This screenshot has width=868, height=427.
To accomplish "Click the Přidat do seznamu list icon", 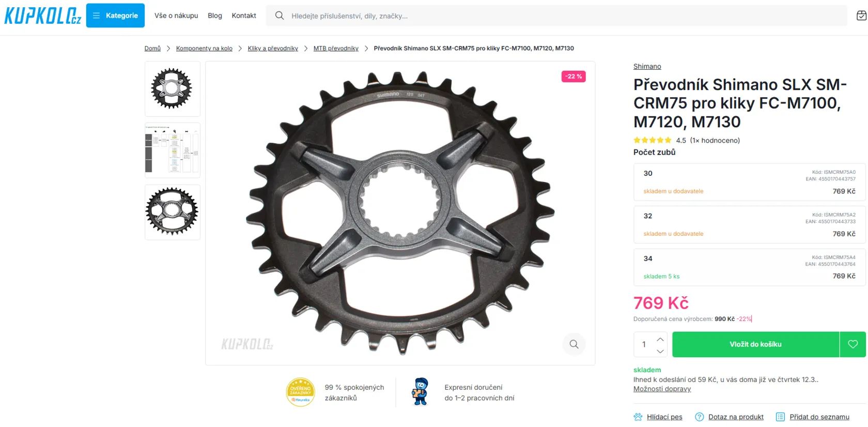I will (780, 417).
